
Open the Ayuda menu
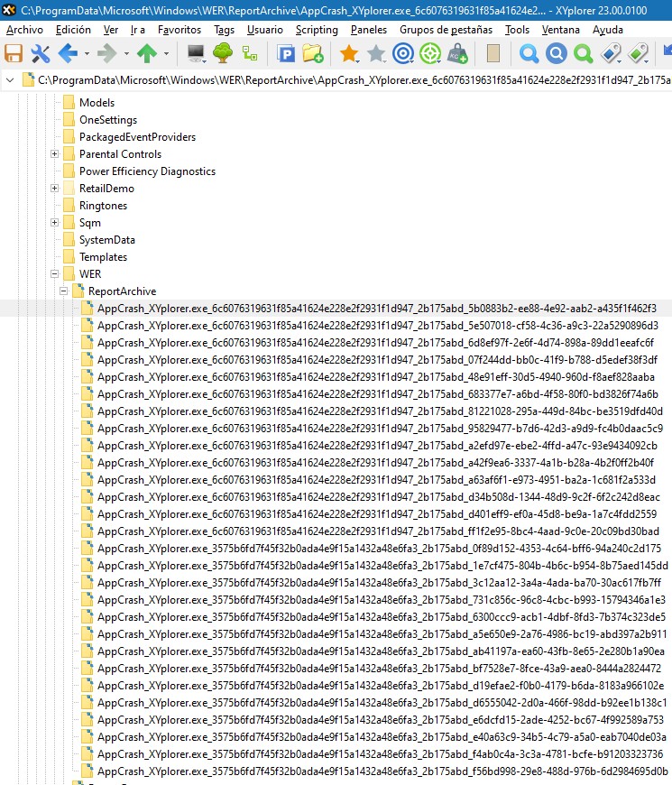pyautogui.click(x=607, y=30)
